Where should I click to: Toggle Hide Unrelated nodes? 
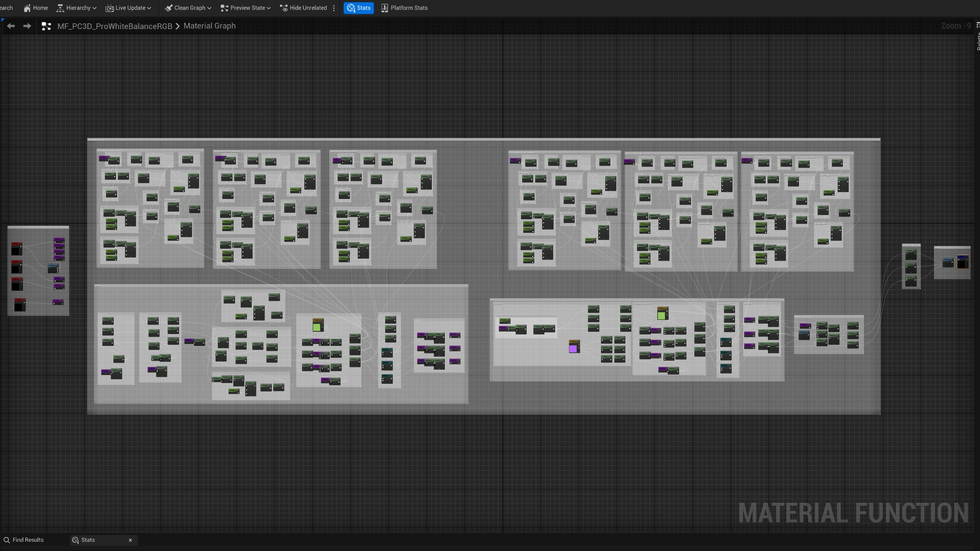pos(303,8)
